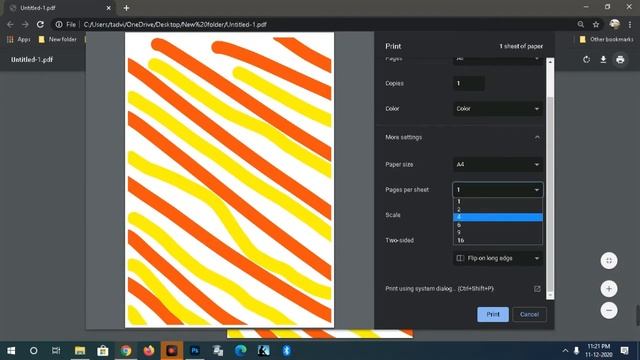This screenshot has width=640, height=360.
Task: Open Microsoft Store from the taskbar
Action: 102,351
